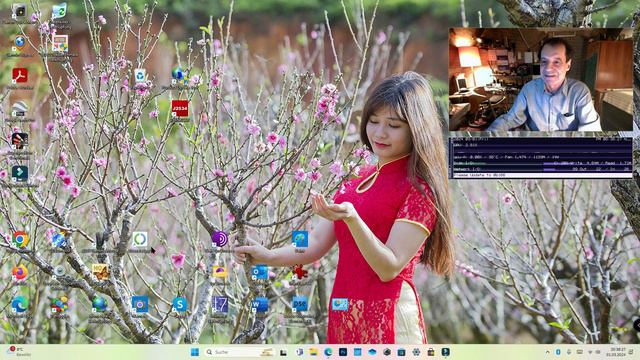This screenshot has width=640, height=360.
Task: Open the taskbar clock and date
Action: click(x=616, y=352)
